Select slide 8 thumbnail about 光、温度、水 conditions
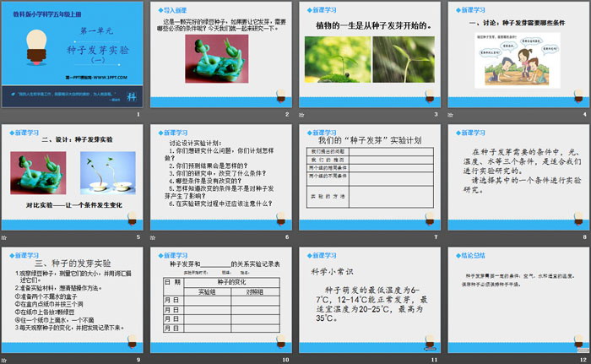The image size is (591, 364). 518,177
